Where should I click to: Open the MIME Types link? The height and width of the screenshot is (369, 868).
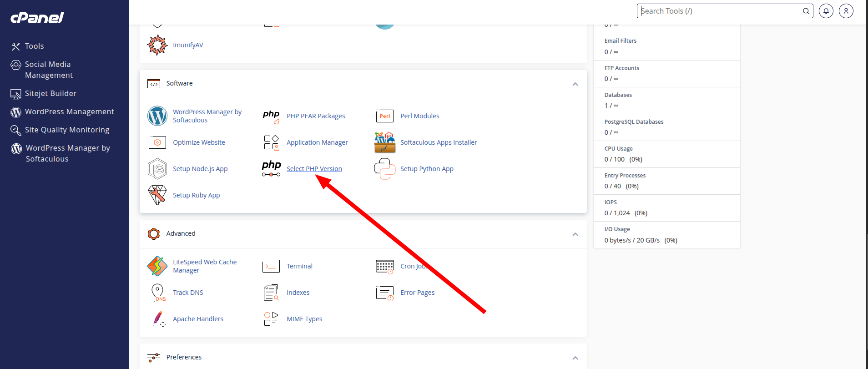304,319
